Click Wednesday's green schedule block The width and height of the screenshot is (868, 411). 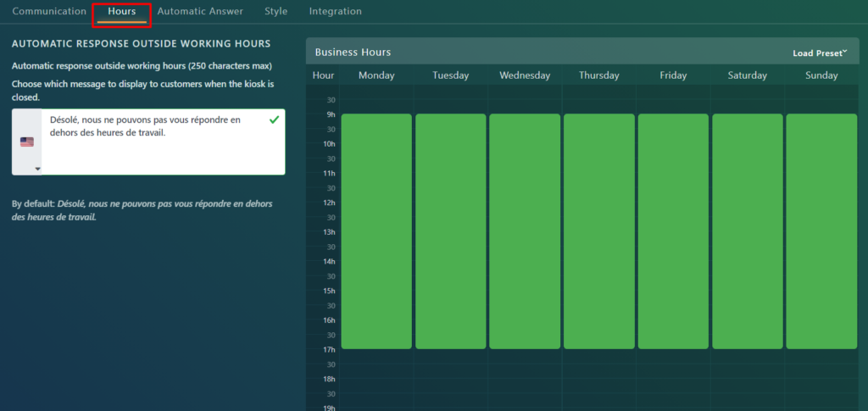[525, 230]
